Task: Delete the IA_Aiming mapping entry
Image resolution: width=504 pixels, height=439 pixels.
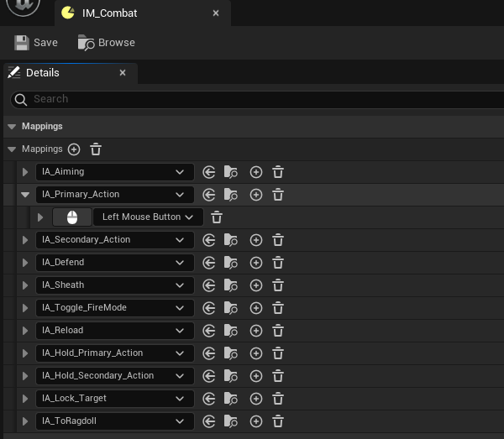Action: tap(278, 172)
